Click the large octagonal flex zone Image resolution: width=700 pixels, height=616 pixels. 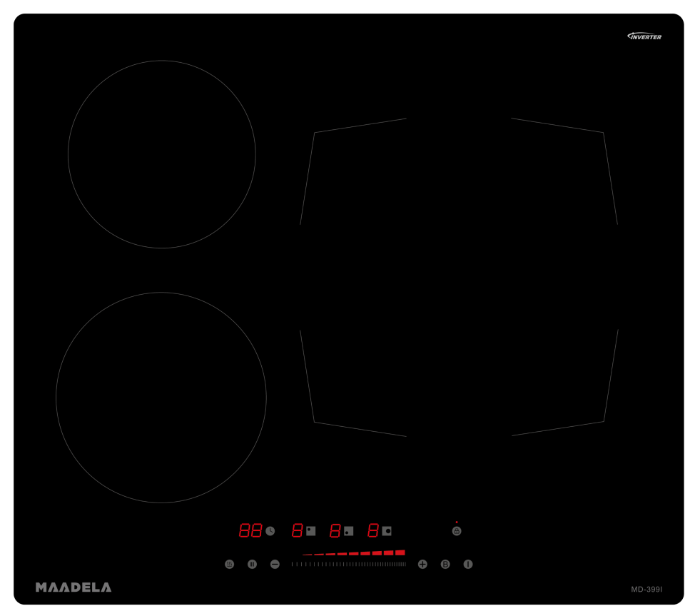point(459,277)
